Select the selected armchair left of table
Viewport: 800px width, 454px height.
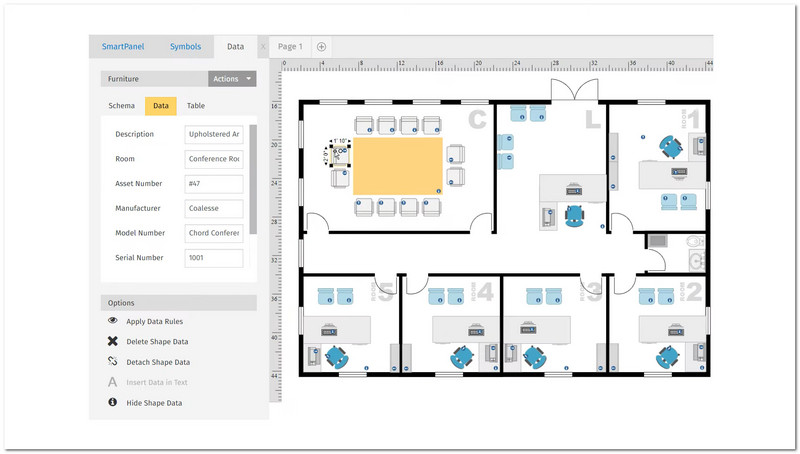(340, 155)
